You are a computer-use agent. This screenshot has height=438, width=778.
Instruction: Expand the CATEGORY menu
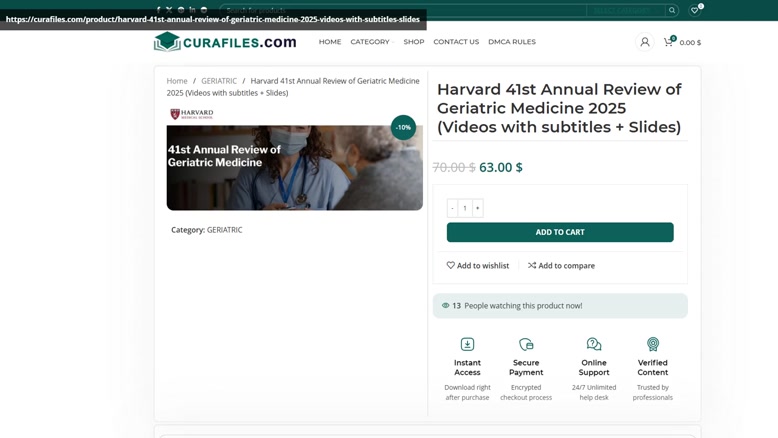(x=372, y=42)
